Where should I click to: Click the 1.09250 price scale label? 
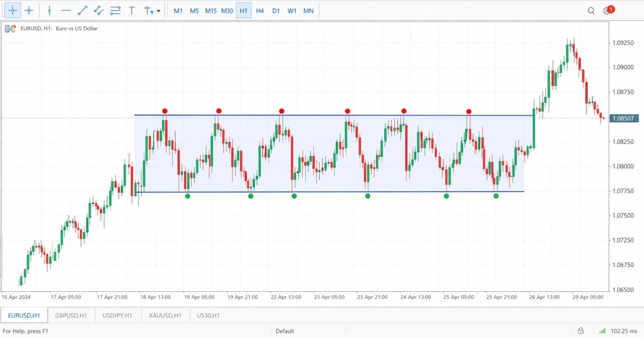tap(624, 42)
